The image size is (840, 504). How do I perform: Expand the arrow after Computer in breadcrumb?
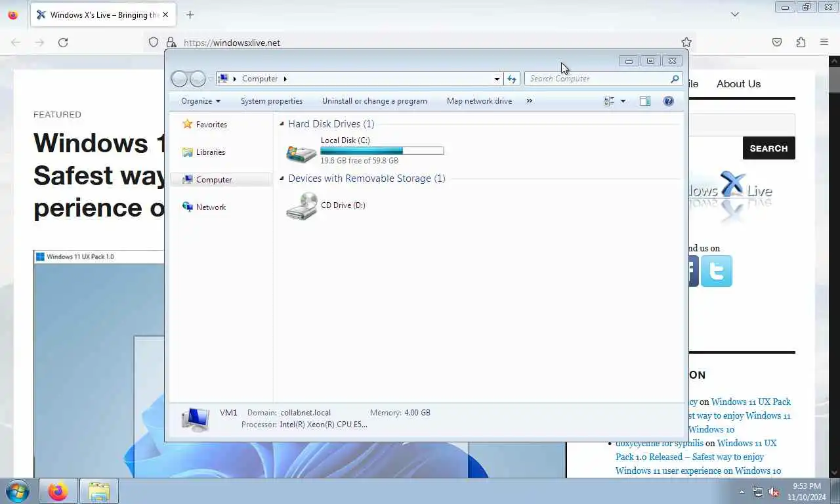[x=285, y=79]
